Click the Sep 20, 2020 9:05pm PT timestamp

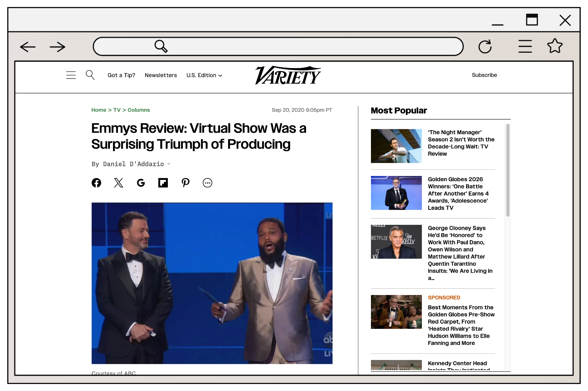tap(302, 110)
